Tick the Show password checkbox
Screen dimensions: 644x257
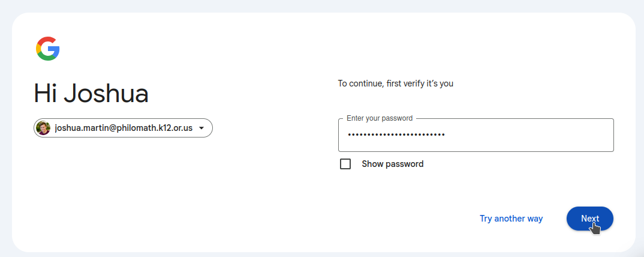coord(345,164)
